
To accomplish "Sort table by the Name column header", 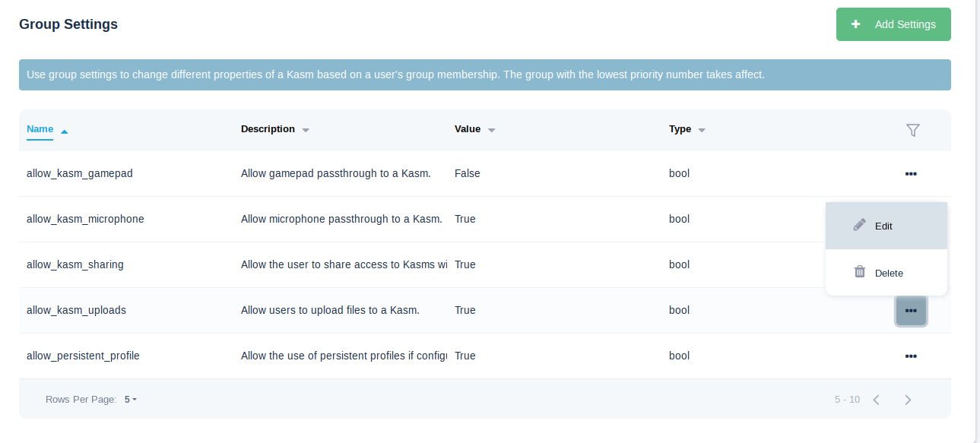I will 40,129.
